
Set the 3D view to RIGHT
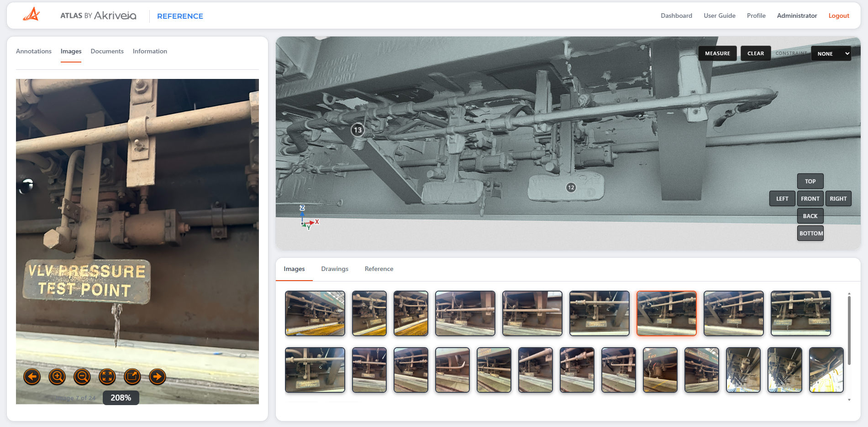pos(838,198)
